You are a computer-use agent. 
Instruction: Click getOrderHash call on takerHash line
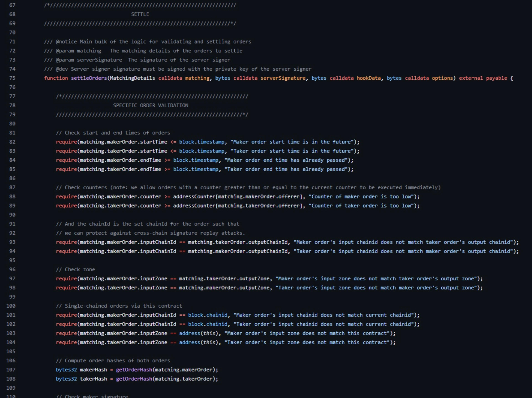pyautogui.click(x=134, y=379)
